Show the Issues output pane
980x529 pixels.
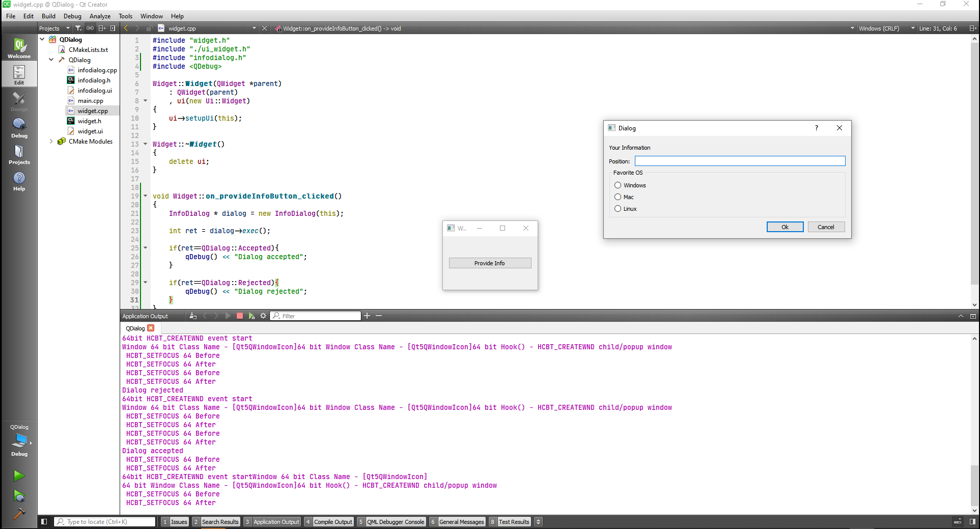tap(175, 521)
